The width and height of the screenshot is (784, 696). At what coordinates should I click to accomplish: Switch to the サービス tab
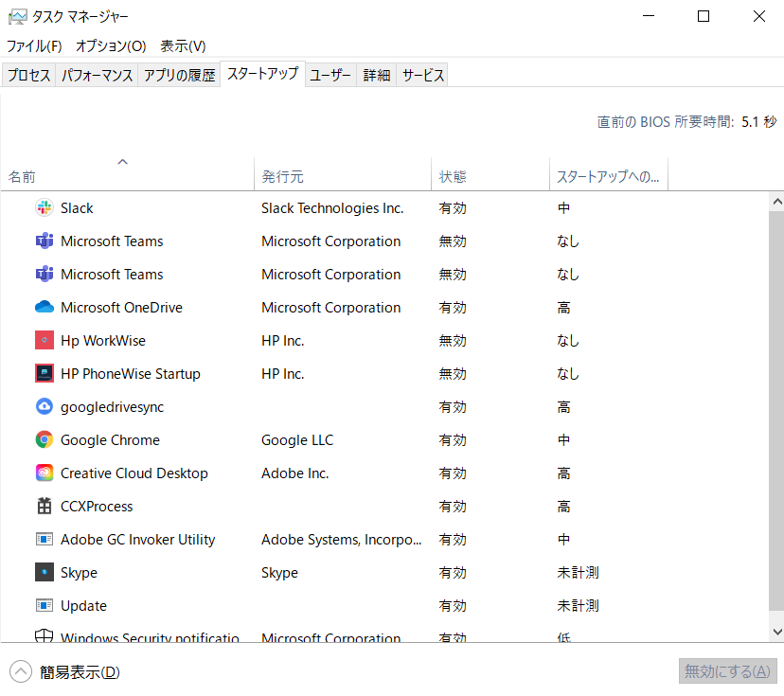[422, 75]
